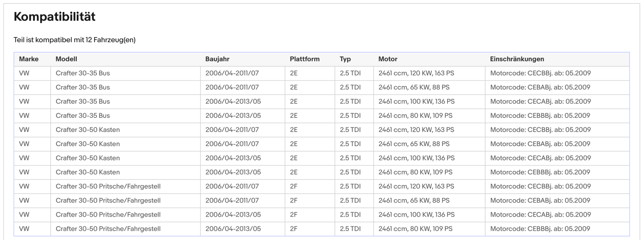This screenshot has height=240, width=644.
Task: Click 2E platform in Crafter 30-50 Kasten 163 PS row
Action: [x=294, y=130]
